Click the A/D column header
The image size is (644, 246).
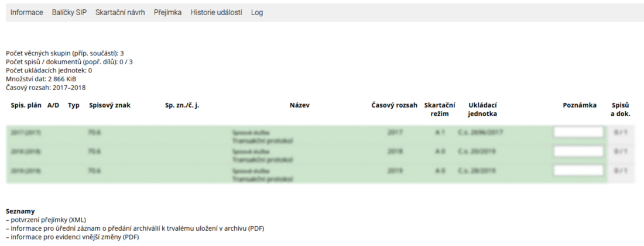click(53, 105)
